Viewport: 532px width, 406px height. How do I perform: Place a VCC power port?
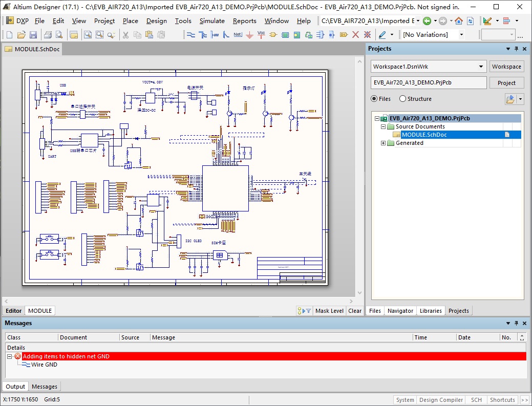(261, 35)
